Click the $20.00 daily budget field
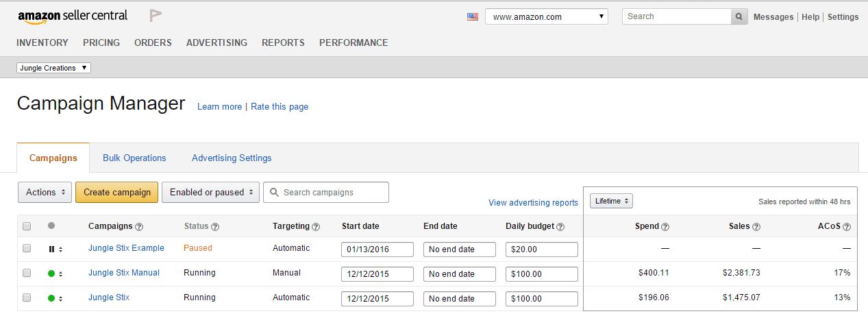This screenshot has height=316, width=868. tap(542, 250)
